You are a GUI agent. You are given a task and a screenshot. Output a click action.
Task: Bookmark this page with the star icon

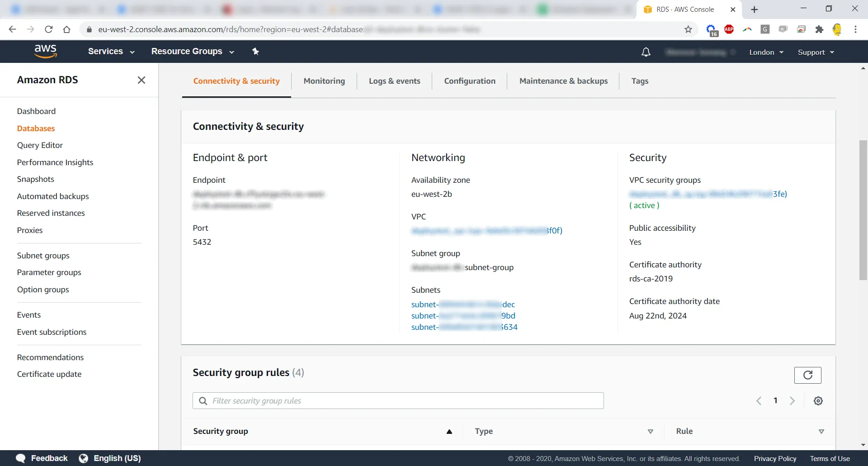(688, 29)
